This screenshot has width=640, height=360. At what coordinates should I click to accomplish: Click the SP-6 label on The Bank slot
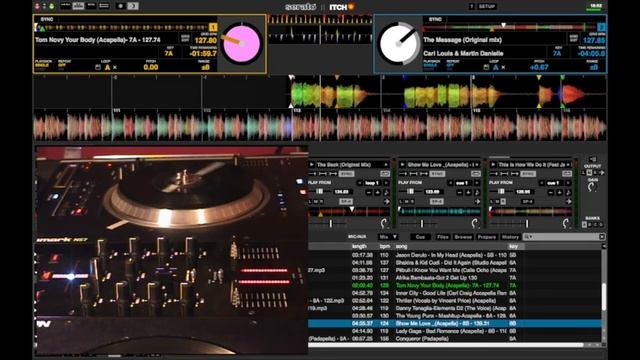[x=346, y=201]
